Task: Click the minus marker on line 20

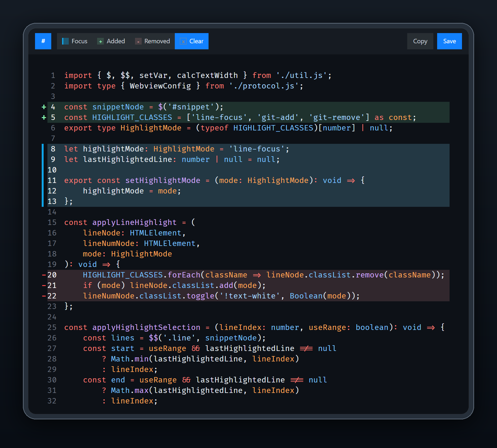Action: pos(44,275)
